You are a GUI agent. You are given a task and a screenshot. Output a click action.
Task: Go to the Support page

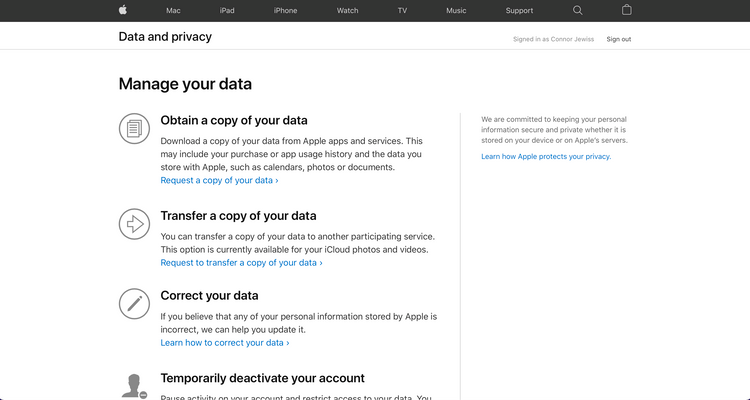(x=519, y=11)
